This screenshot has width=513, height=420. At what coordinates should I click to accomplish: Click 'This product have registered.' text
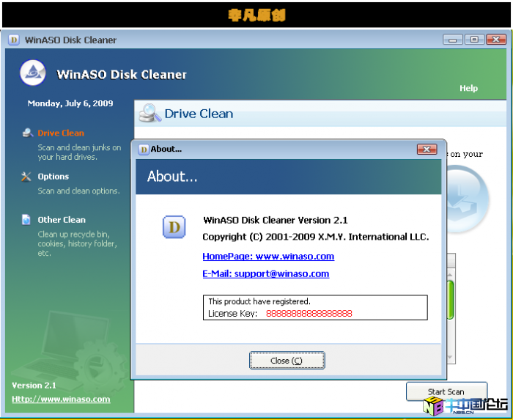259,301
